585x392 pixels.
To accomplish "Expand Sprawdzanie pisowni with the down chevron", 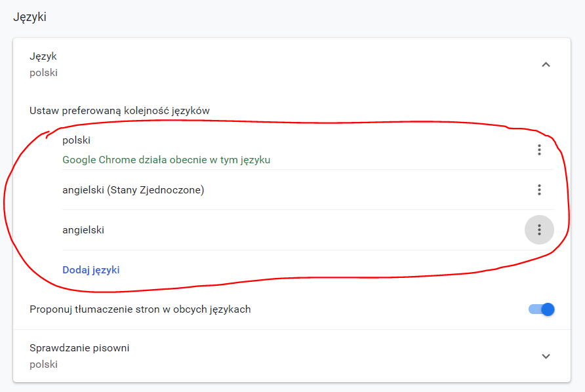I will tap(546, 356).
